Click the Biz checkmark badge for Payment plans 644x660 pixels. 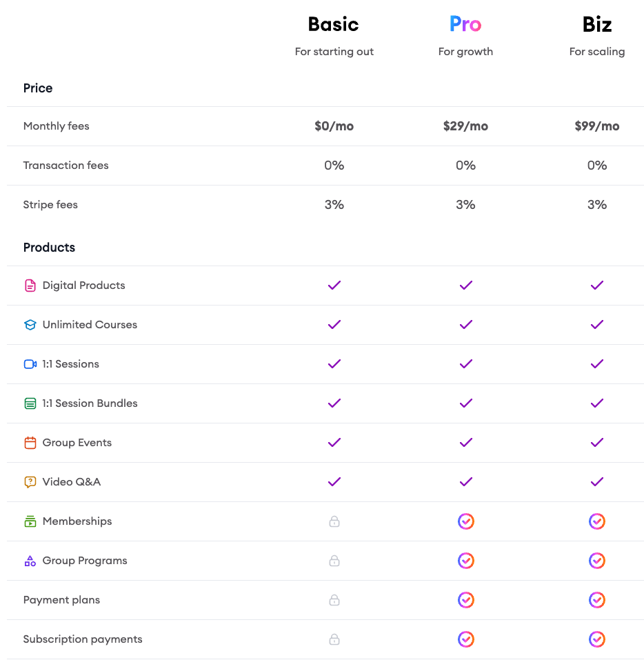point(597,600)
